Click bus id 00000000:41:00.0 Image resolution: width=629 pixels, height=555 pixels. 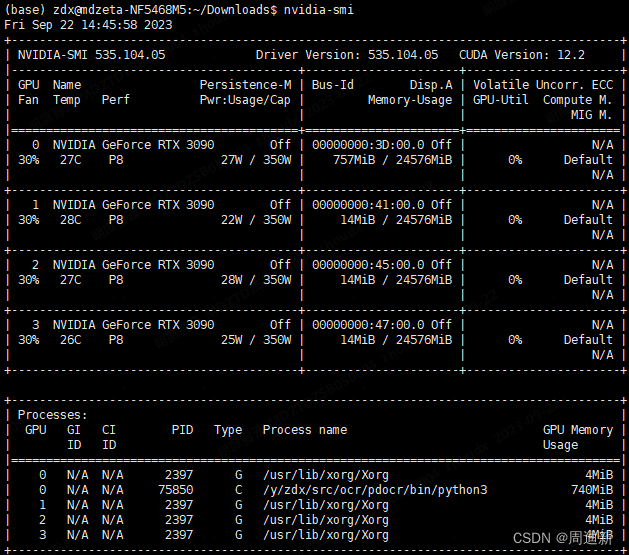[x=368, y=205]
